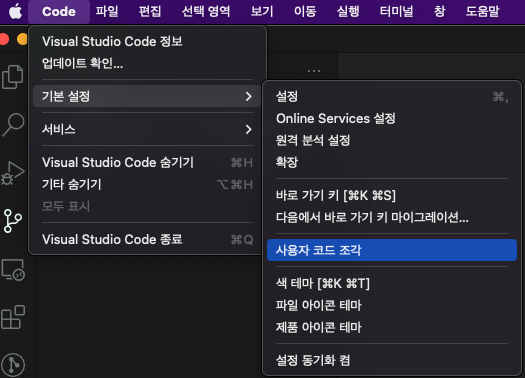Click the red close window button
The image size is (525, 378).
tap(3, 39)
